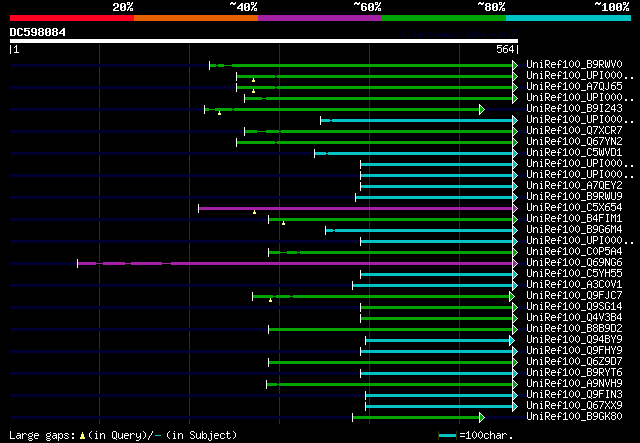Select the UniRef100_Q69NG6 label

(x=574, y=263)
